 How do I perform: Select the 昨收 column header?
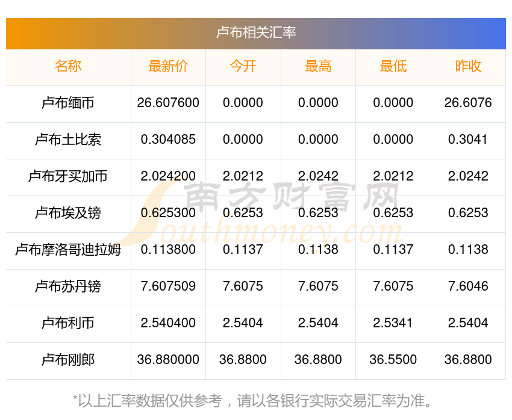(x=468, y=66)
